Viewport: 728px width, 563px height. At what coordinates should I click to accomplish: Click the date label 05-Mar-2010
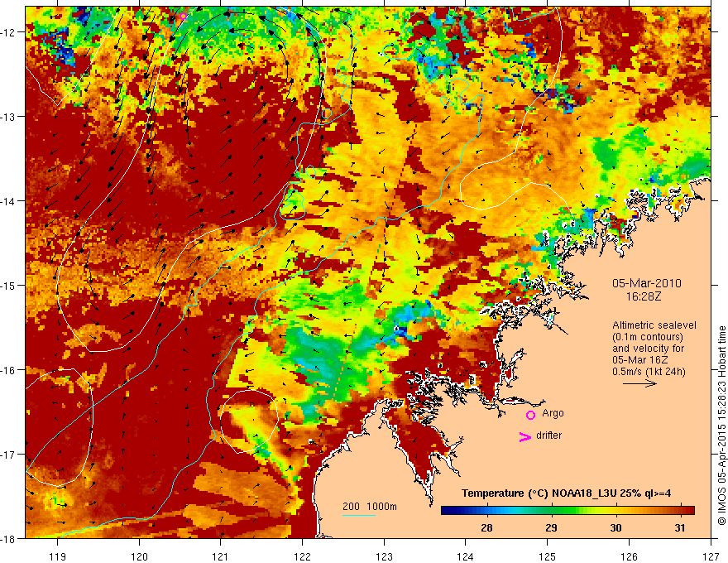647,283
